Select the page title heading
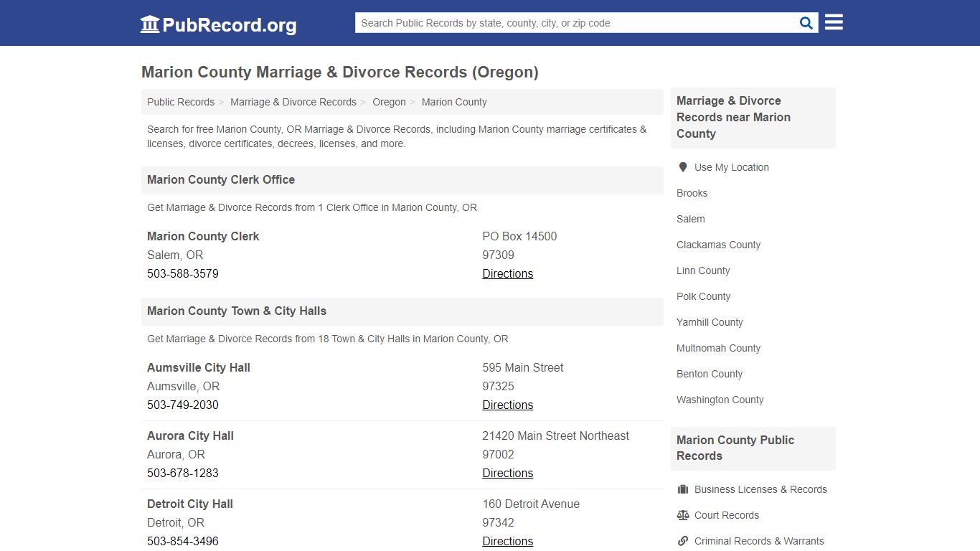The image size is (980, 551). [340, 72]
